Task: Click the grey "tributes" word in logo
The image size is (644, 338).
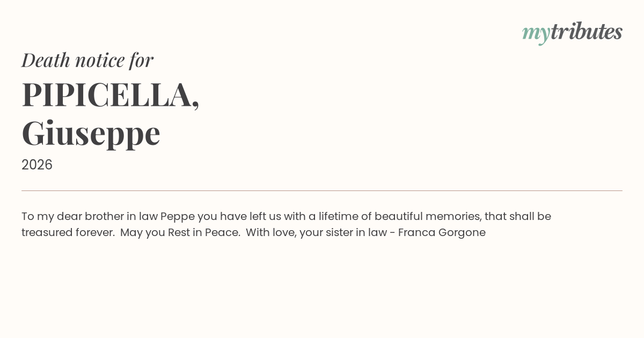Action: coord(586,32)
